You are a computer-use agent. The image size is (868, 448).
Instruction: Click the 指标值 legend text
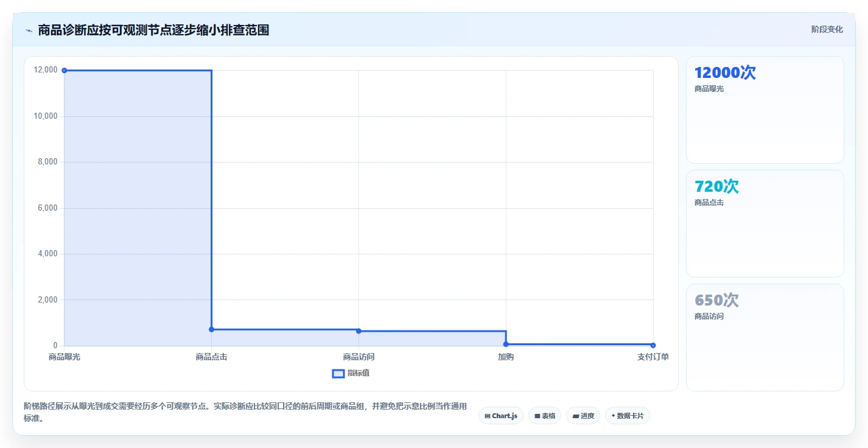(x=359, y=373)
